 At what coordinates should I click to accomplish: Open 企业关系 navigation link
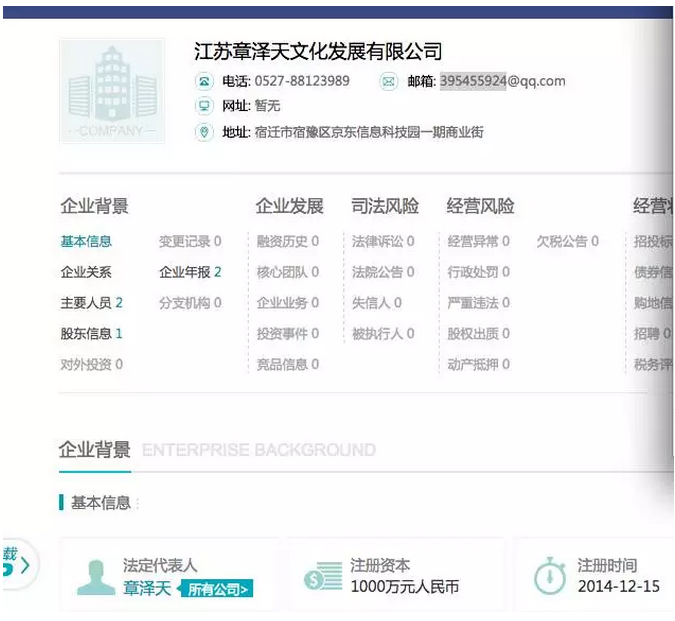click(86, 272)
